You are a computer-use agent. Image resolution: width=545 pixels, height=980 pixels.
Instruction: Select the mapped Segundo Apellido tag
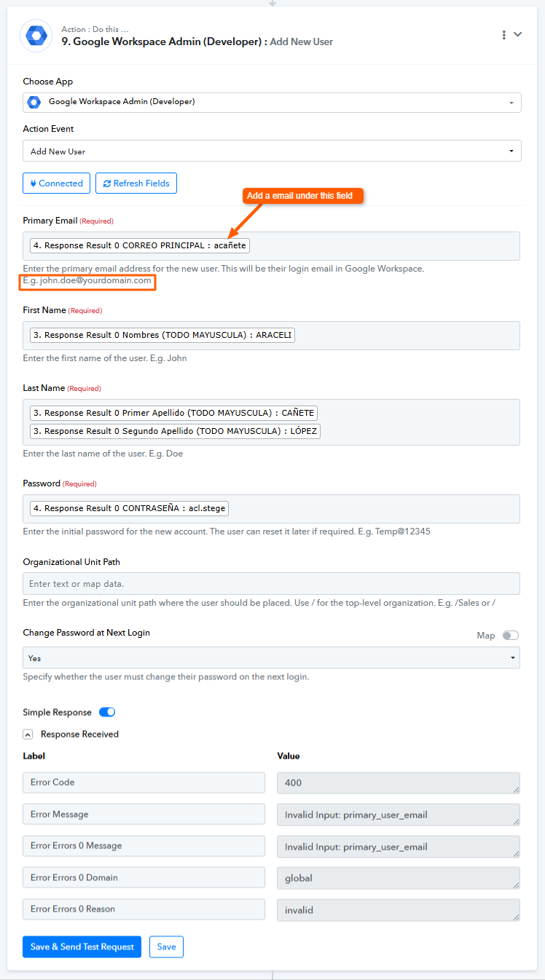[x=175, y=431]
